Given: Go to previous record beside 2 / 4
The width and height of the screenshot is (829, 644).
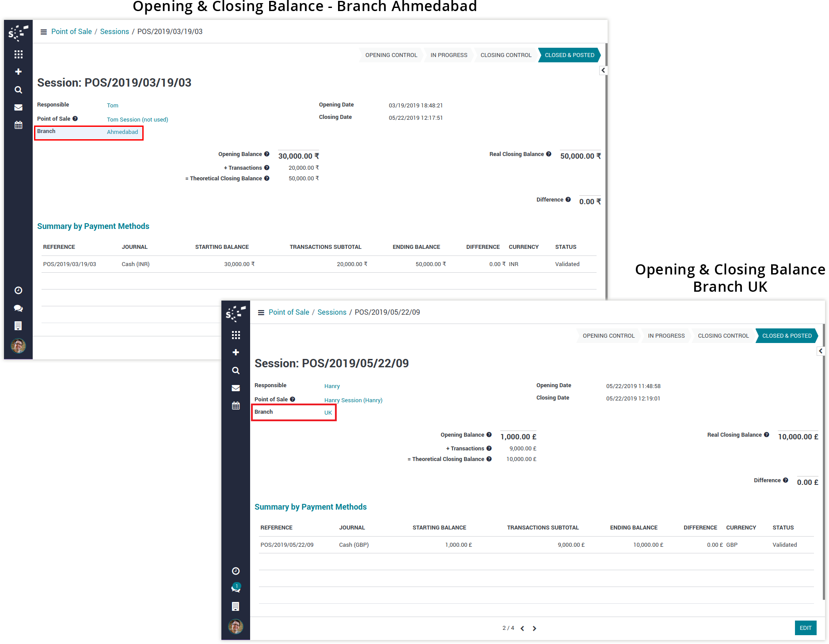Looking at the screenshot, I should click(522, 629).
